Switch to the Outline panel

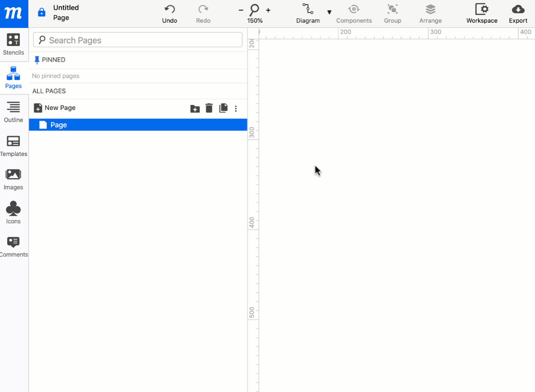(x=13, y=112)
